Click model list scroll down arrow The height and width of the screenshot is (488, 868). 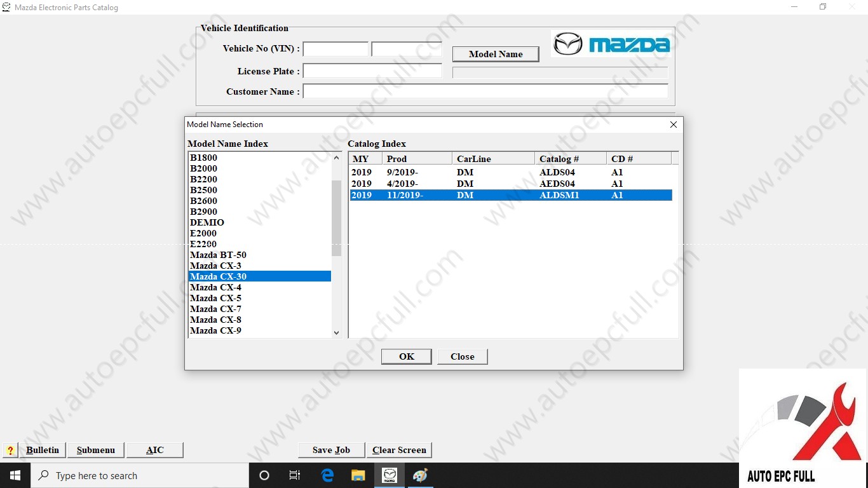coord(337,332)
